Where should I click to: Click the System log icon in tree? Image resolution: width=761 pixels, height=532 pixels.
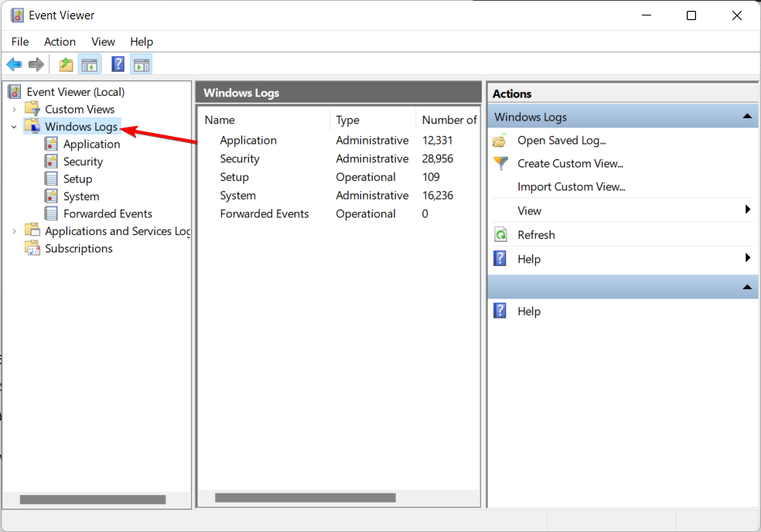(x=51, y=196)
